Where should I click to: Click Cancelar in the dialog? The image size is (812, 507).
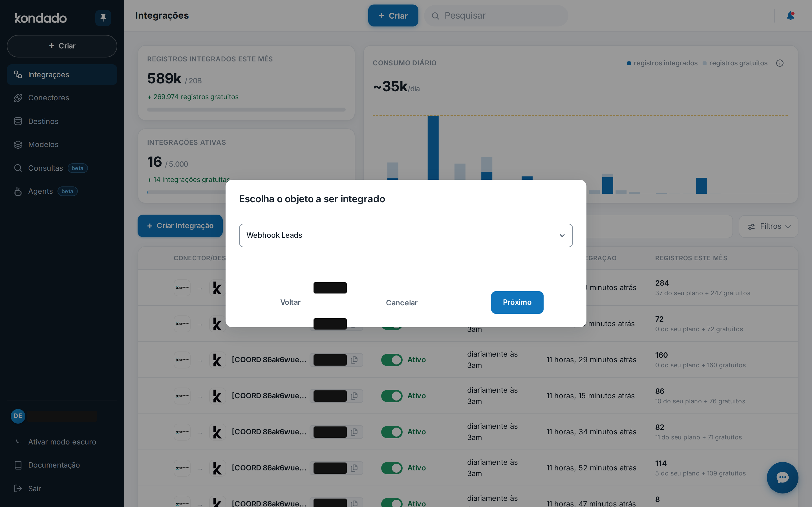click(x=402, y=303)
